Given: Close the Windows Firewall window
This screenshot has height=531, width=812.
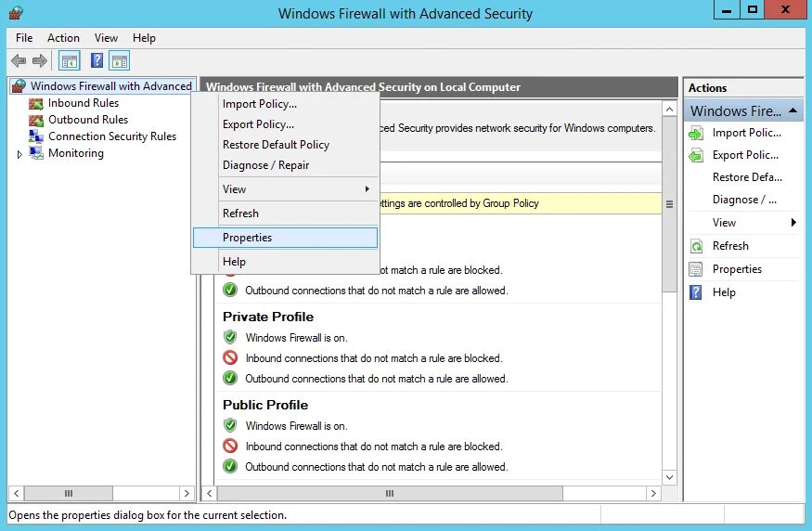Looking at the screenshot, I should pos(785,10).
